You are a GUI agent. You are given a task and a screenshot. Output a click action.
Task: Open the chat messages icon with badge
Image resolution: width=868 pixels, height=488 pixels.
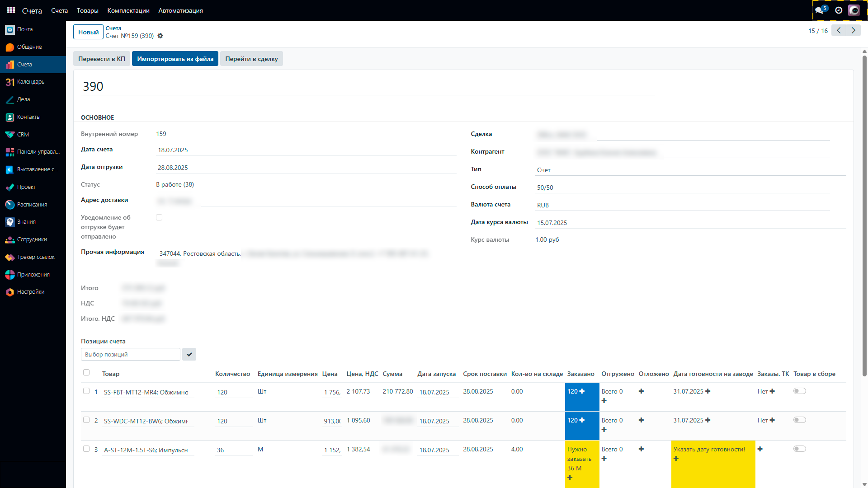tap(820, 10)
